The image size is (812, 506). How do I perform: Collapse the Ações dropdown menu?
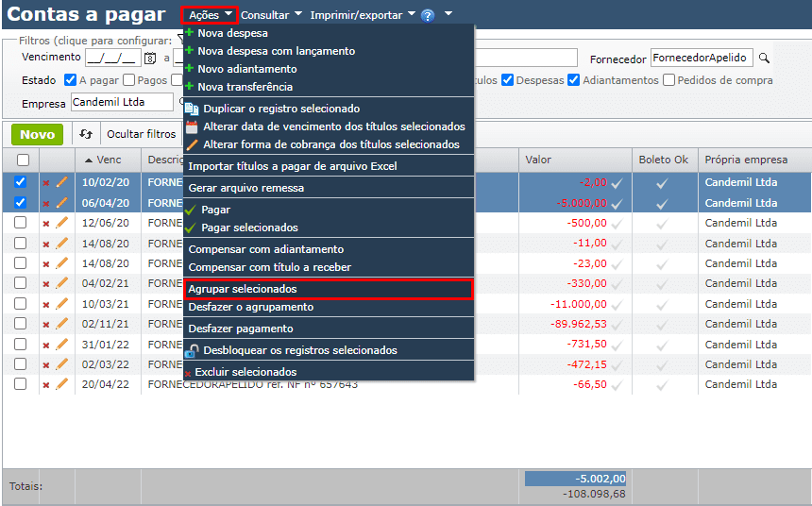coord(210,15)
